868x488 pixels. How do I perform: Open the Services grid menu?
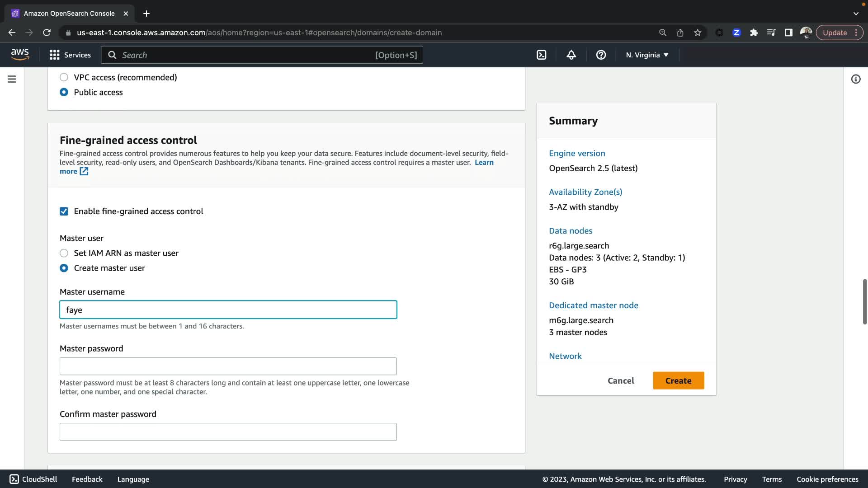(x=70, y=55)
